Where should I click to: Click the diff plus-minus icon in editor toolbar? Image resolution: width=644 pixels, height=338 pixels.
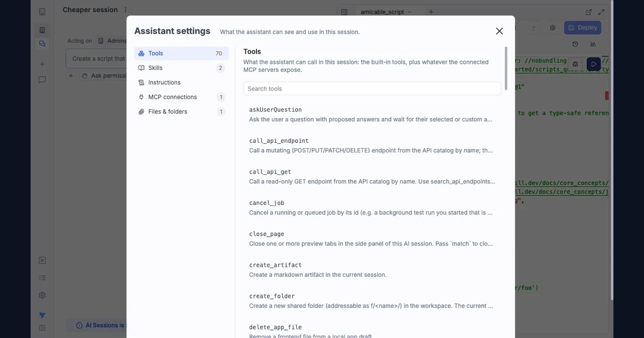tap(533, 27)
